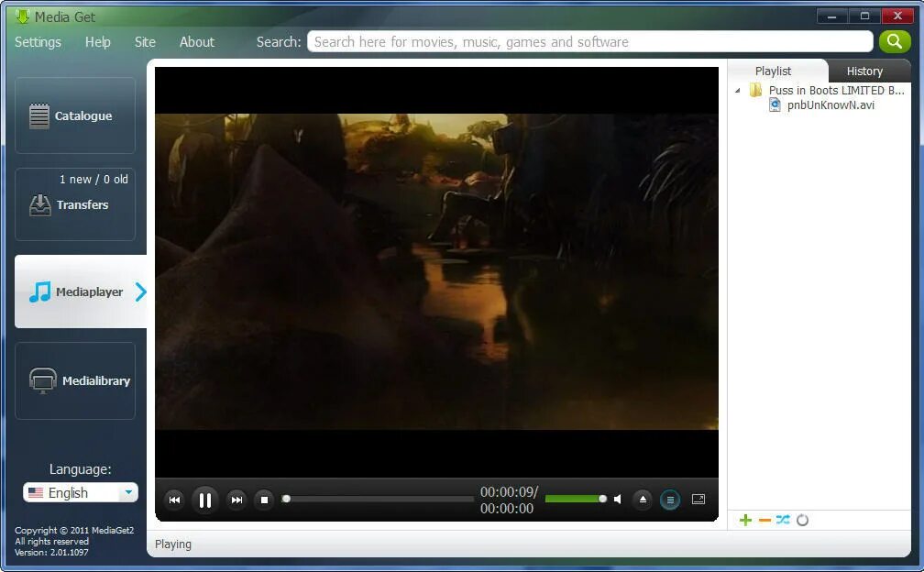This screenshot has width=924, height=572.
Task: Click the Media Get logo icon
Action: pyautogui.click(x=22, y=16)
